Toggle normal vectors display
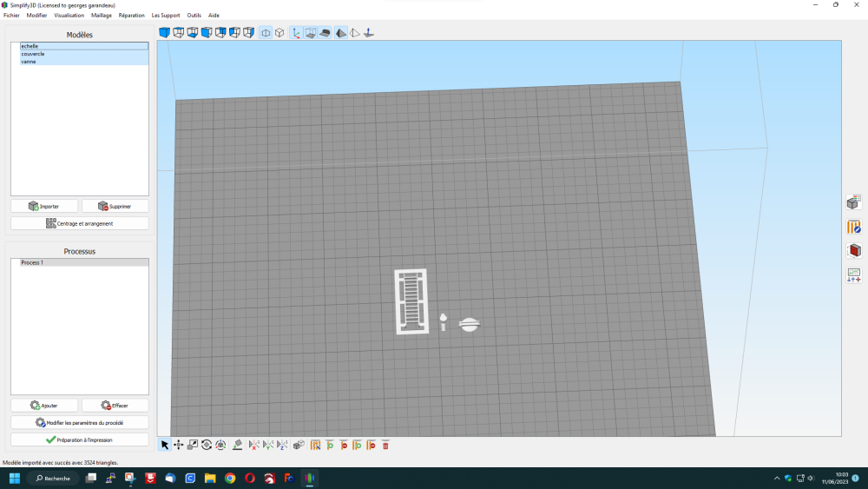Viewport: 868px width, 489px height. pos(369,33)
